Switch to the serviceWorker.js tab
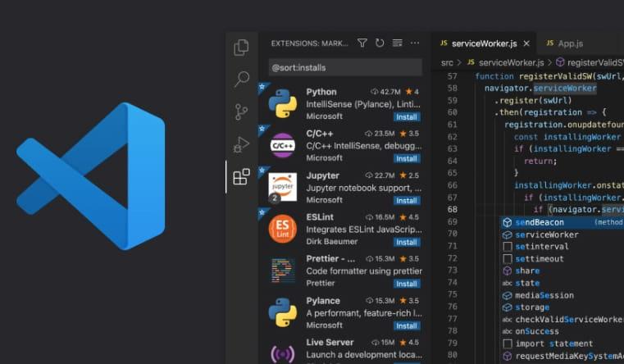Image resolution: width=624 pixels, height=364 pixels. (x=484, y=43)
